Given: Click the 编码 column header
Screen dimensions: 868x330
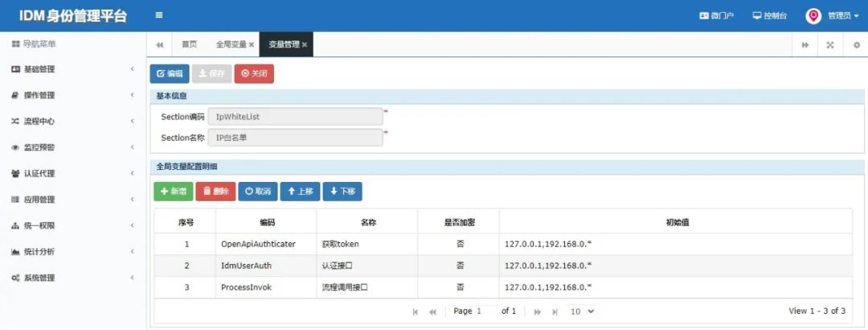Looking at the screenshot, I should click(x=268, y=222).
